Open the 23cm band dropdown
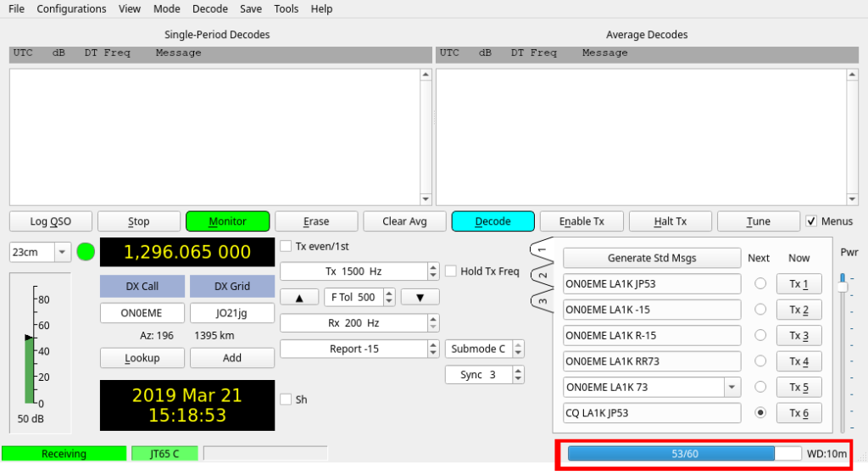This screenshot has width=868, height=475. click(63, 252)
